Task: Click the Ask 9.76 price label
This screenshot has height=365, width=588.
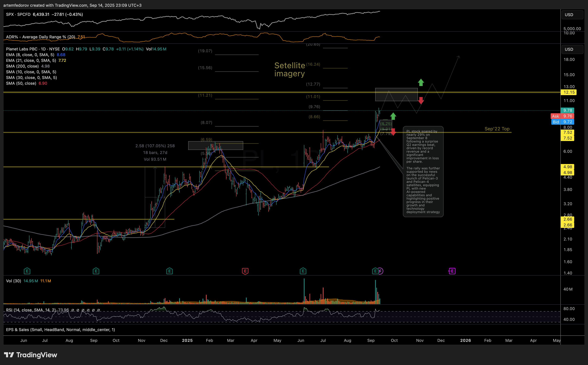Action: 562,116
